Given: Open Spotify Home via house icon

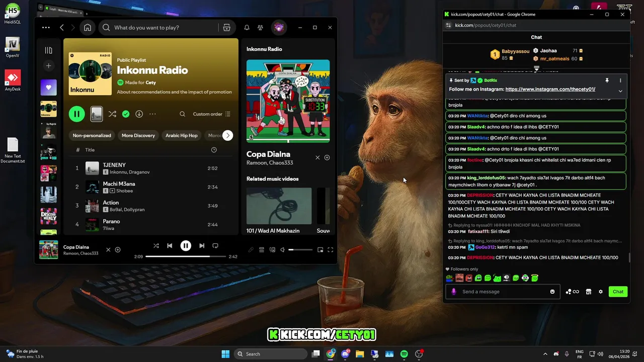Looking at the screenshot, I should coord(88,28).
